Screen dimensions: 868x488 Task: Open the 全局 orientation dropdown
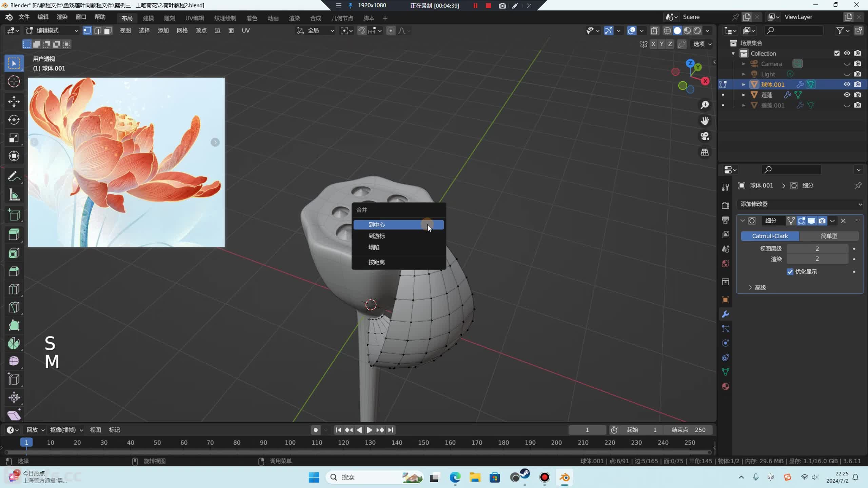click(315, 30)
